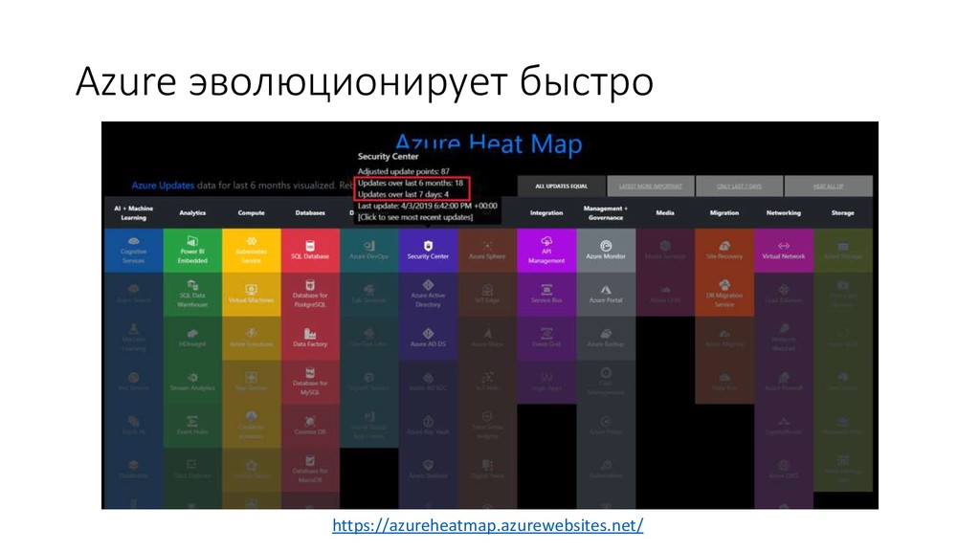The height and width of the screenshot is (551, 980).
Task: Click 'Updates over last 6 months: 18' line
Action: [410, 183]
